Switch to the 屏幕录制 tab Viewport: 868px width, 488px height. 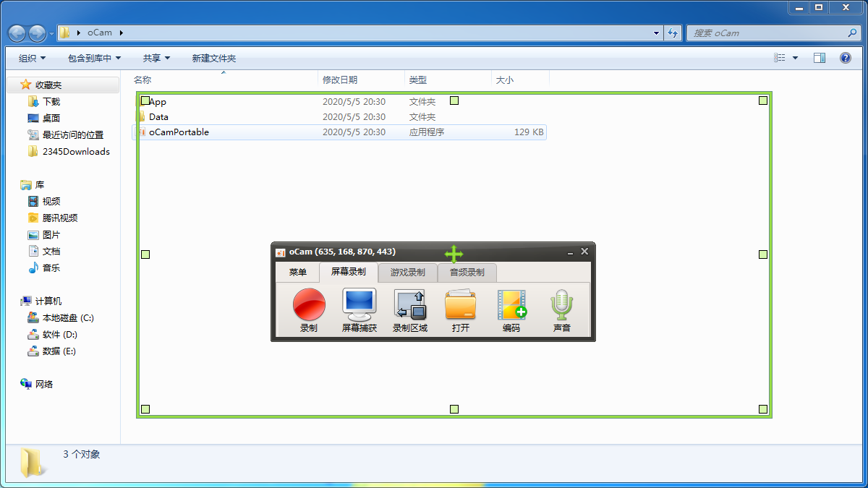point(349,273)
